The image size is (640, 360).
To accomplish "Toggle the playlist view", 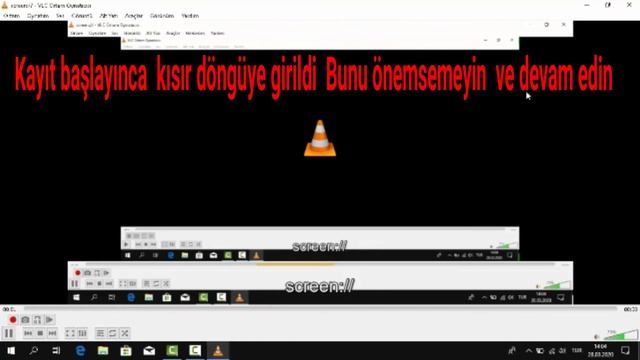I will 100,333.
